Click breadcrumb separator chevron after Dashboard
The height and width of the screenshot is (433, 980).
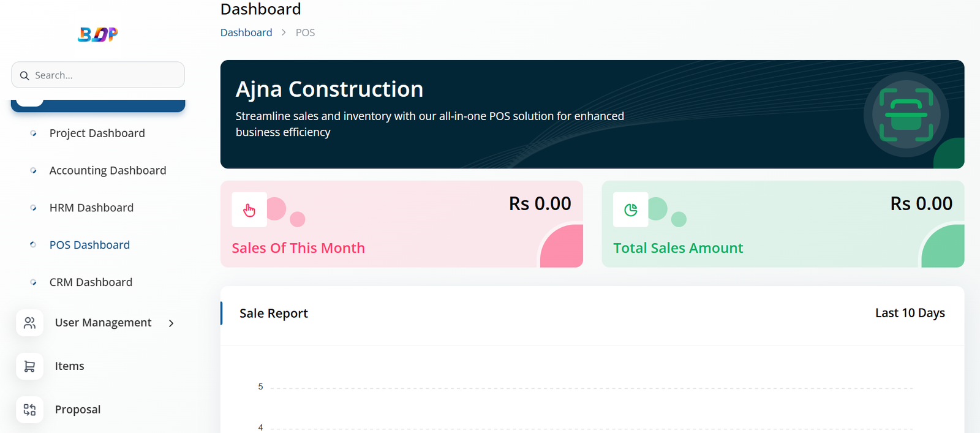click(x=284, y=32)
